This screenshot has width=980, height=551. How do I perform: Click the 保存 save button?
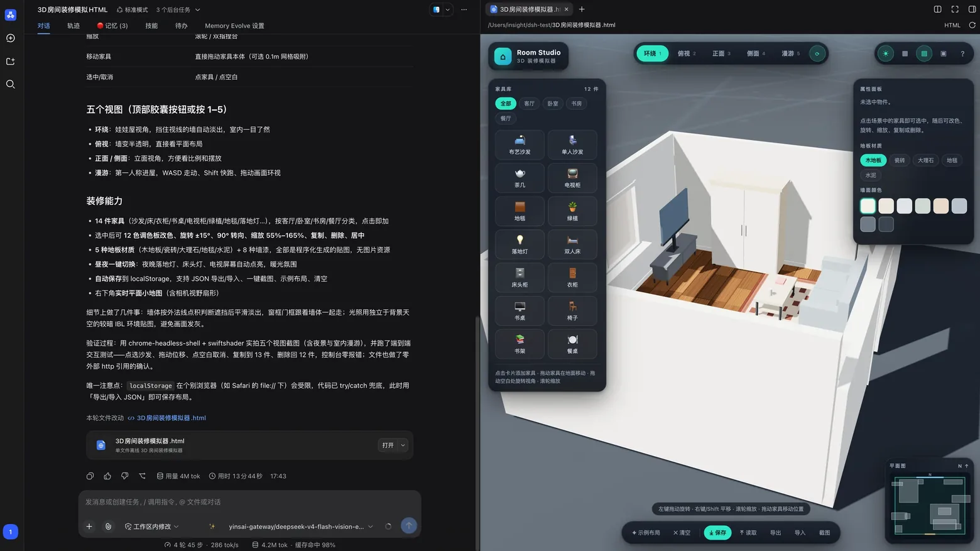click(x=717, y=533)
